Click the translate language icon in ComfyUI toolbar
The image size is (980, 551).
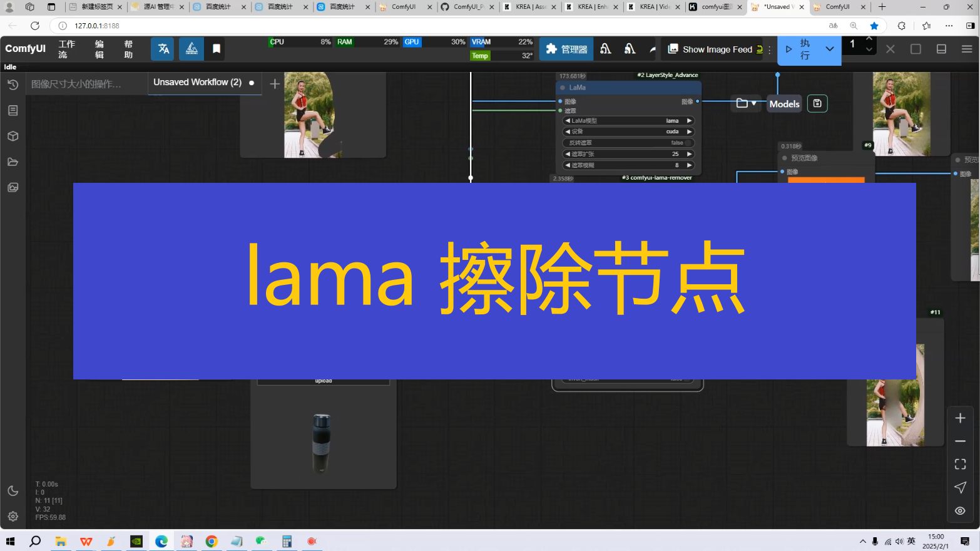(x=163, y=49)
